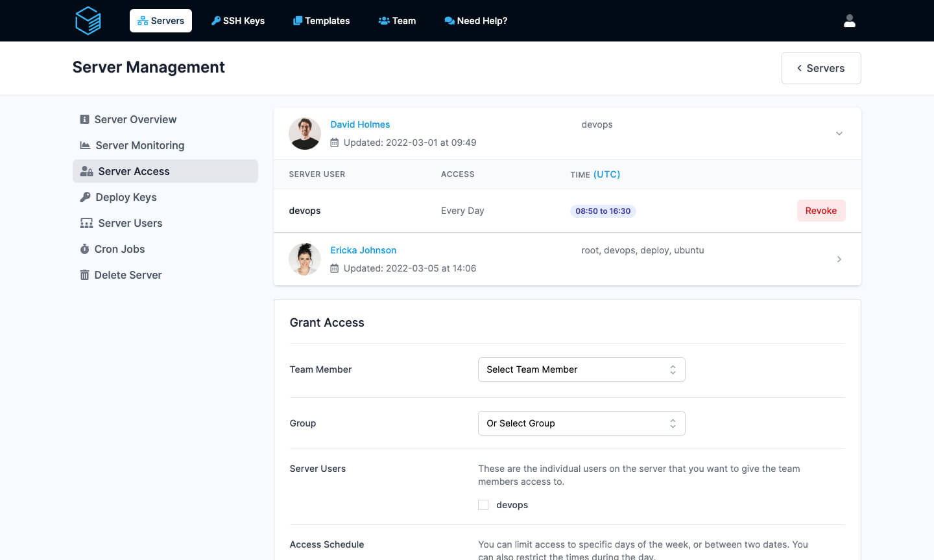The height and width of the screenshot is (560, 934).
Task: Click the Server Overview info icon
Action: click(84, 119)
